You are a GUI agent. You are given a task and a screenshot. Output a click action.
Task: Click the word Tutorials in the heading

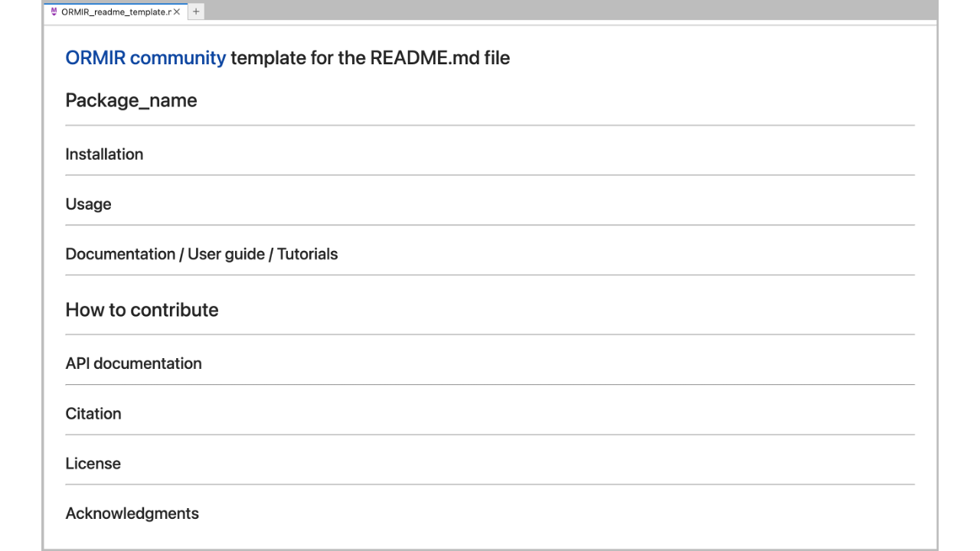307,254
